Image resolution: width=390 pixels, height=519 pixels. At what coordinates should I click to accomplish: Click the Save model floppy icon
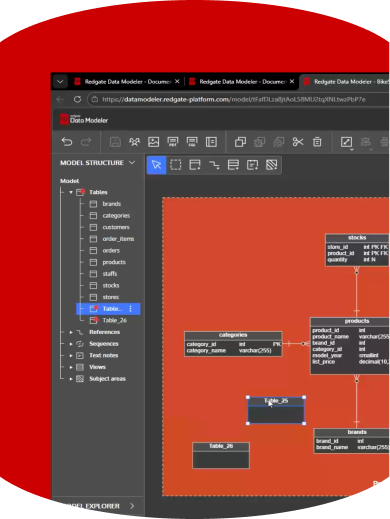pyautogui.click(x=115, y=142)
